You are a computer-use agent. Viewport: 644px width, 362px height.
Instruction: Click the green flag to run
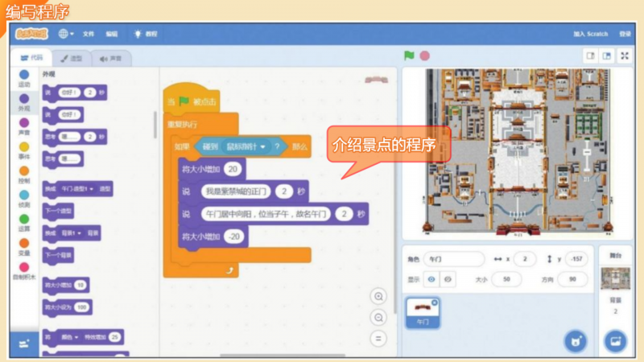point(409,56)
